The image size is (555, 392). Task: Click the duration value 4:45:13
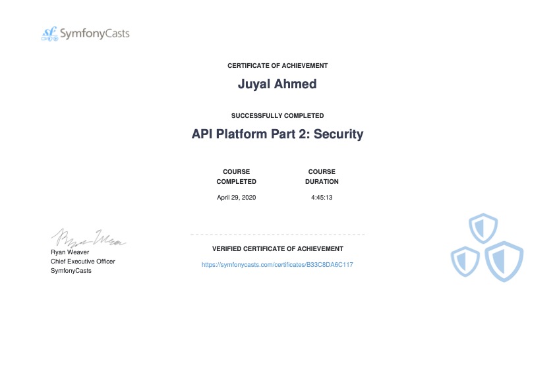pyautogui.click(x=322, y=198)
